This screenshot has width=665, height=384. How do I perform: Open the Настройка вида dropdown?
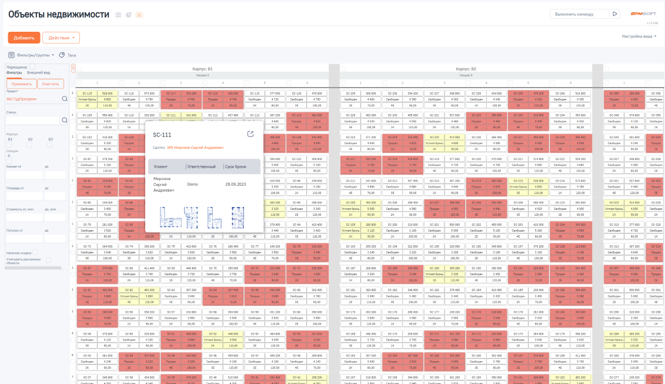click(x=639, y=36)
